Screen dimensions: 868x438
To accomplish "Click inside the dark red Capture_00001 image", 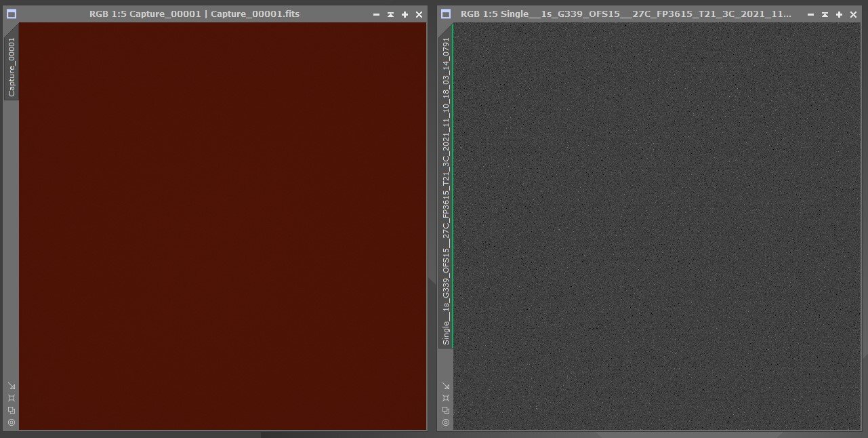I will 222,226.
